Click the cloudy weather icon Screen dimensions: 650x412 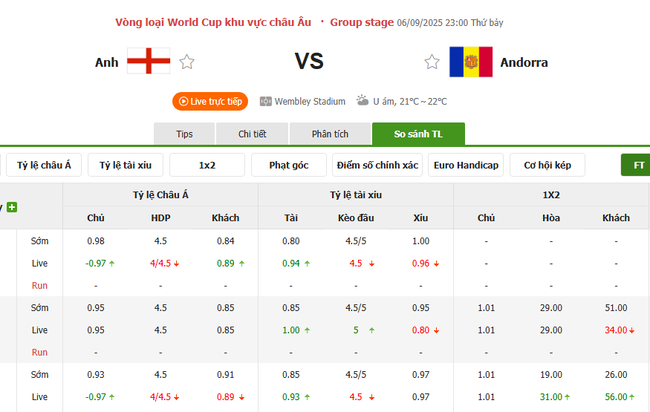point(361,101)
